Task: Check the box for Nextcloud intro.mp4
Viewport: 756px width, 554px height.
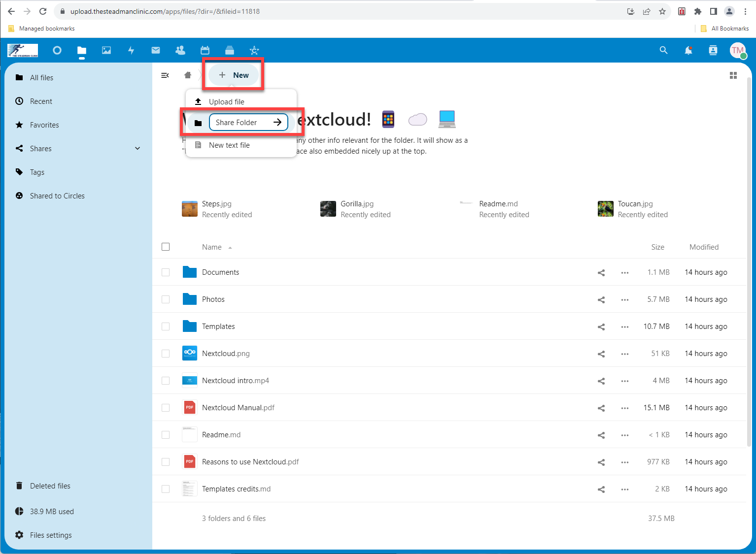Action: 166,381
